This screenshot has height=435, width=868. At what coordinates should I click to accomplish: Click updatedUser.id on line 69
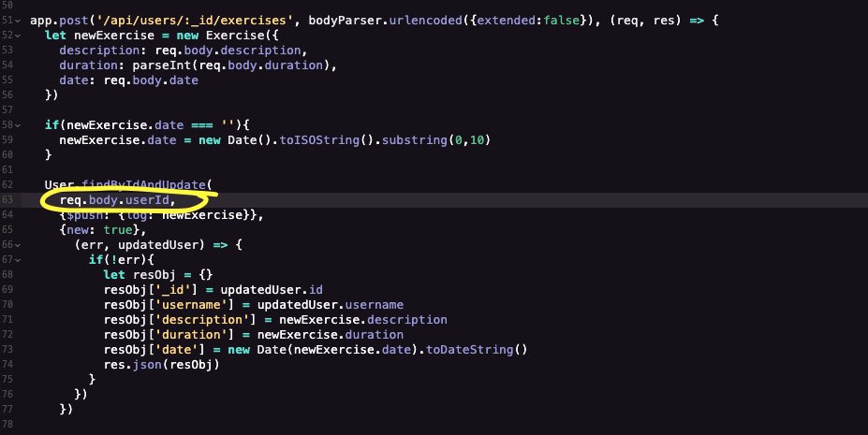272,290
